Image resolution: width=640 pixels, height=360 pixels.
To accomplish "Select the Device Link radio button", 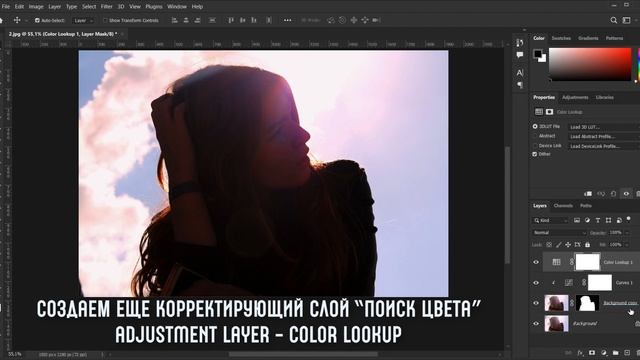I will pyautogui.click(x=535, y=145).
